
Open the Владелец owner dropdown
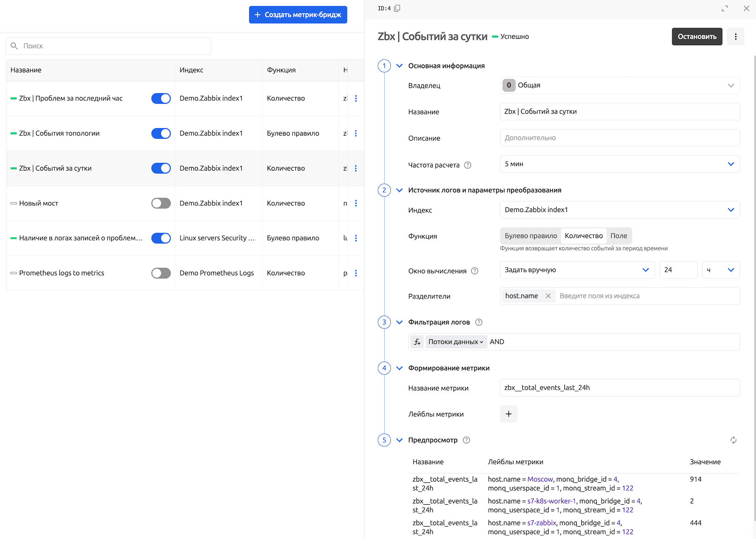click(620, 86)
